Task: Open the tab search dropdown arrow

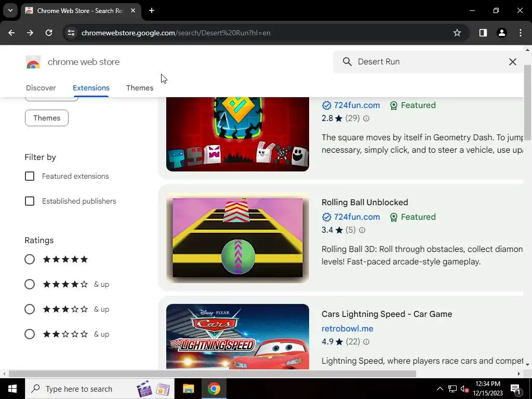Action: tap(10, 10)
